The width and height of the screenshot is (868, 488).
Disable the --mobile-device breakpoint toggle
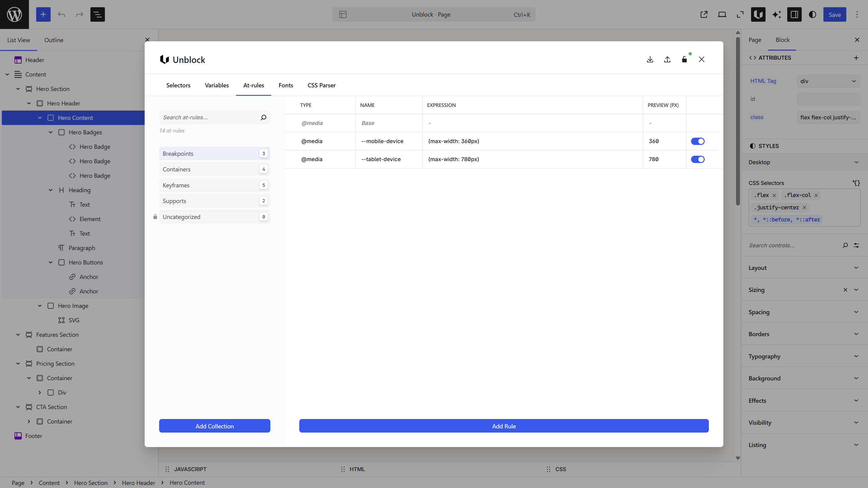698,141
